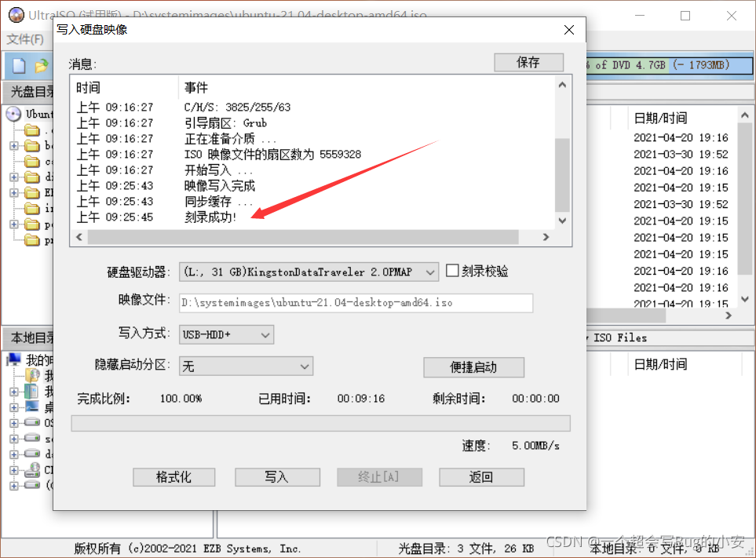Select the log row 引导扇区: Grub

[313, 123]
